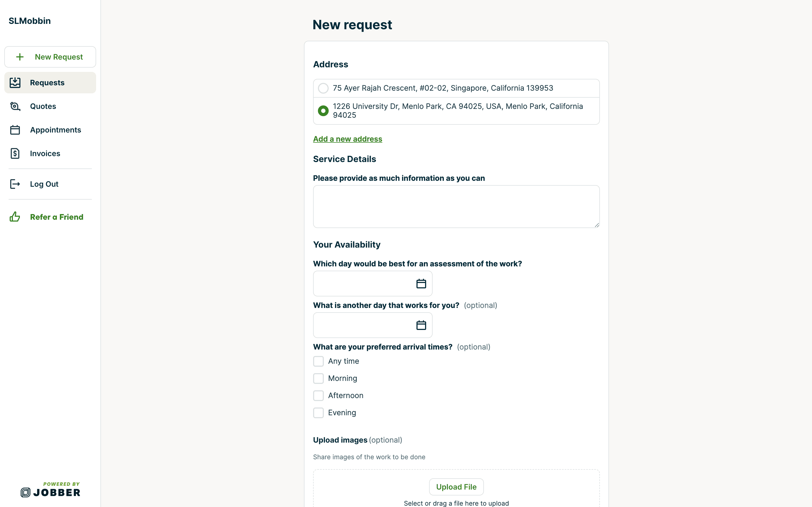Open calendar picker for another day field

click(x=421, y=325)
